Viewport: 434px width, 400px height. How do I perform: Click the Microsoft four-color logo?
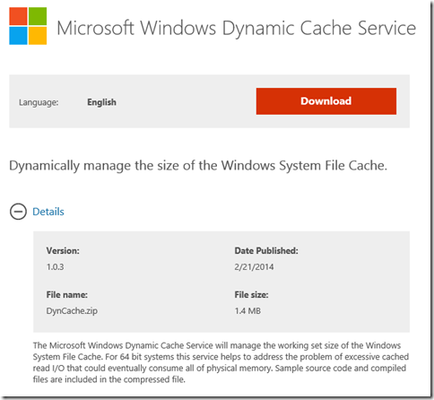pos(28,26)
